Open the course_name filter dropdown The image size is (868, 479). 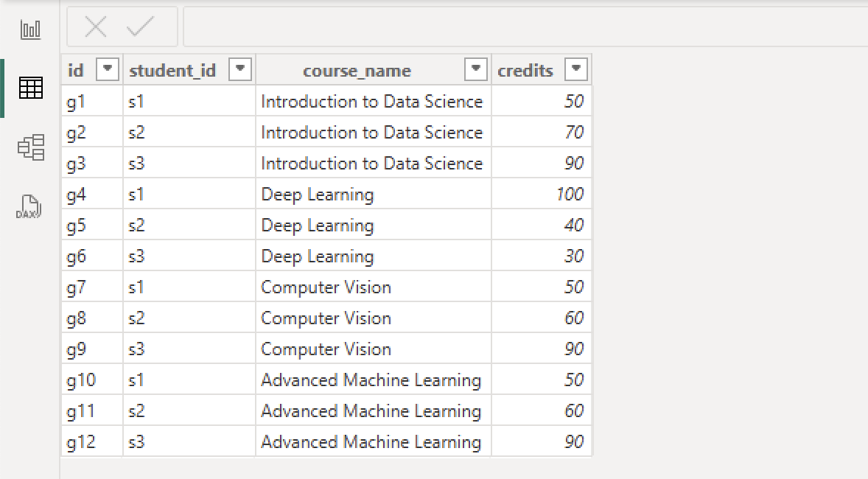(476, 69)
